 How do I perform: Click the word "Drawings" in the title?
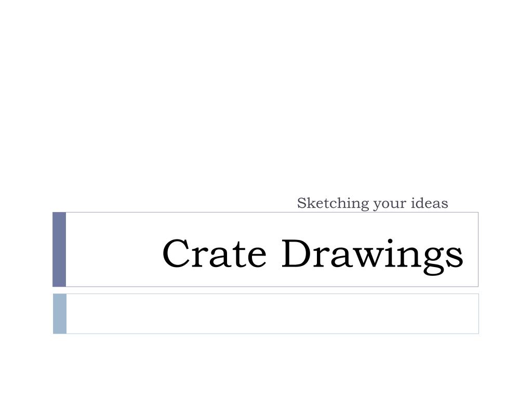coord(373,256)
